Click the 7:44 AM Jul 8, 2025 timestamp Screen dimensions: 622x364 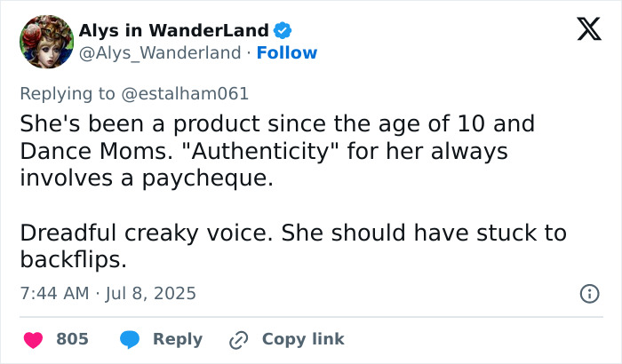(108, 293)
